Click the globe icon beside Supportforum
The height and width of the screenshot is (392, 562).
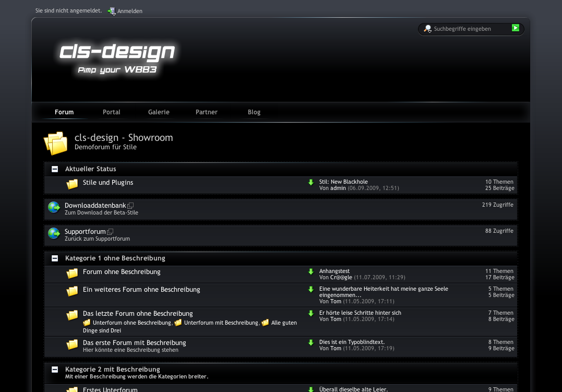click(x=54, y=233)
